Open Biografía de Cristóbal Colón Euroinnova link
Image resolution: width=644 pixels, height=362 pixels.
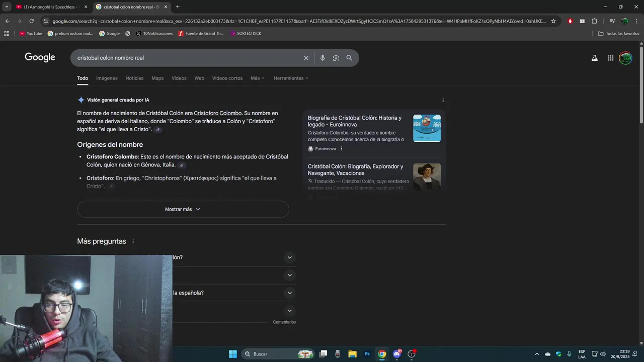click(x=355, y=121)
